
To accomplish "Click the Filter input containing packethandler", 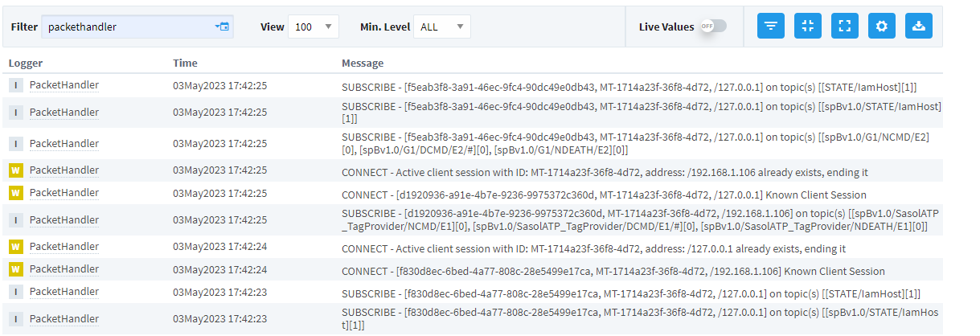I will (x=137, y=27).
